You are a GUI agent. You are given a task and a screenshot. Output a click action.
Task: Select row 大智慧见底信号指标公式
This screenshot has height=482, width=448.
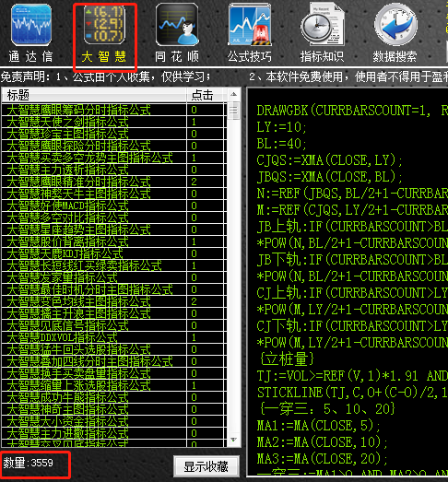113,325
